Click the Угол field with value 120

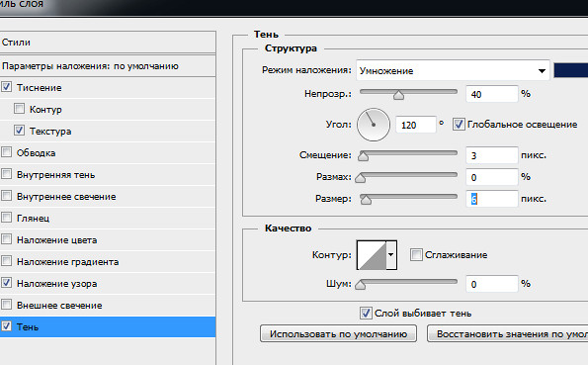[x=416, y=125]
